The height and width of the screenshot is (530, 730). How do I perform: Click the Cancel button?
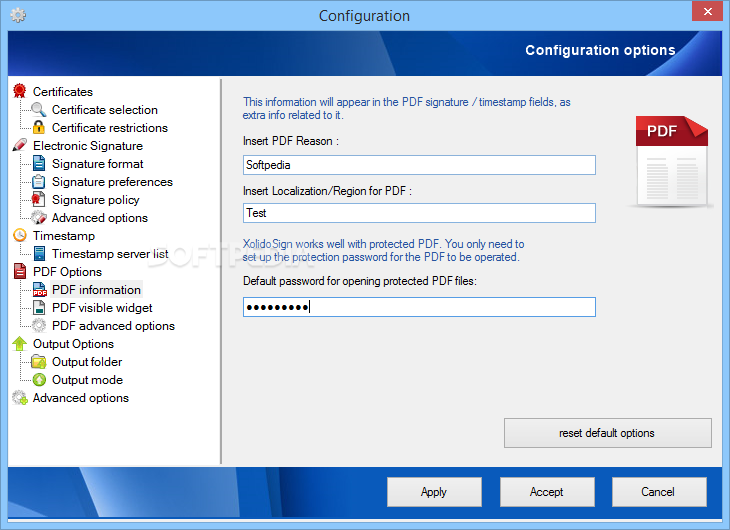click(659, 492)
